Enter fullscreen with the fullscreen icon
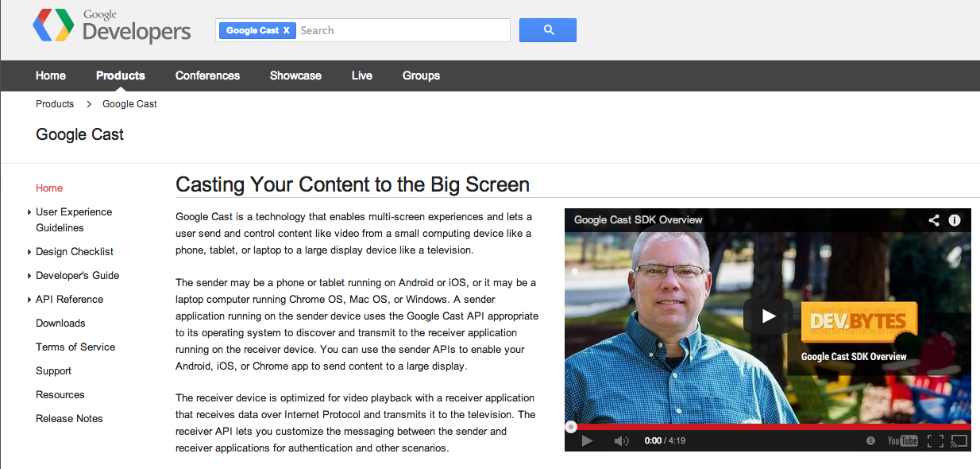 click(936, 440)
